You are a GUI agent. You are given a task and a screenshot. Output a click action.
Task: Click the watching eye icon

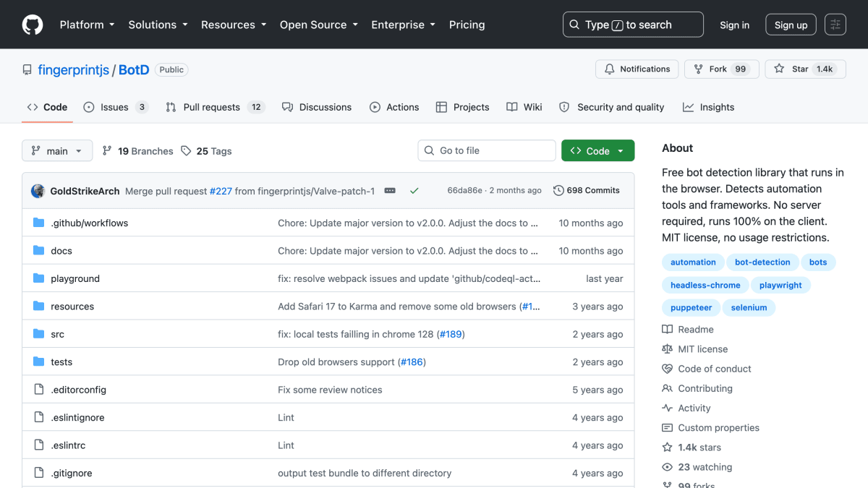pyautogui.click(x=667, y=467)
